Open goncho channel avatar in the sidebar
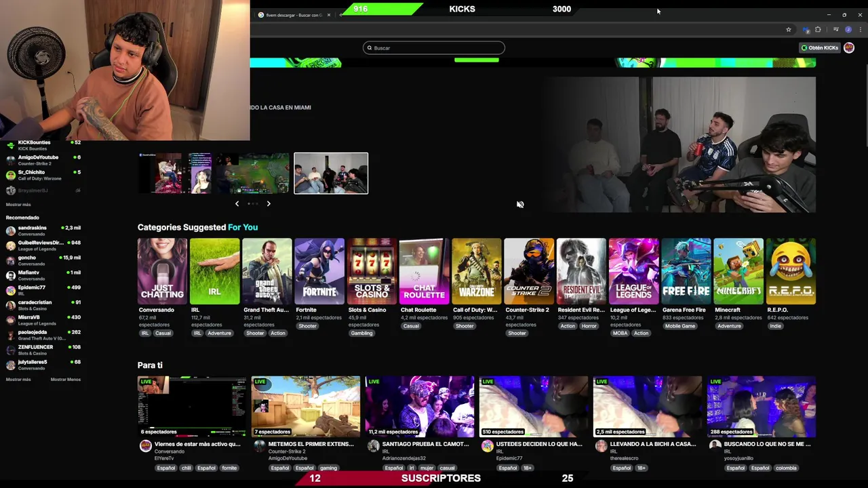This screenshot has height=488, width=868. pyautogui.click(x=10, y=260)
